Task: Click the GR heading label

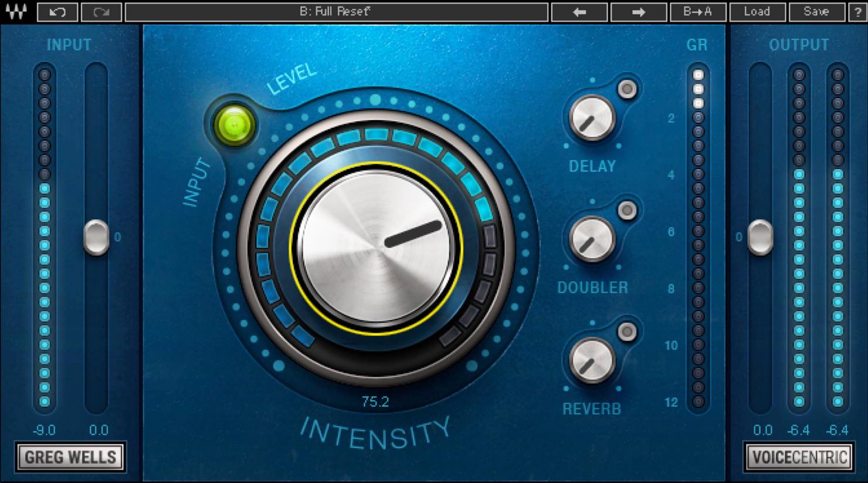Action: pyautogui.click(x=697, y=45)
